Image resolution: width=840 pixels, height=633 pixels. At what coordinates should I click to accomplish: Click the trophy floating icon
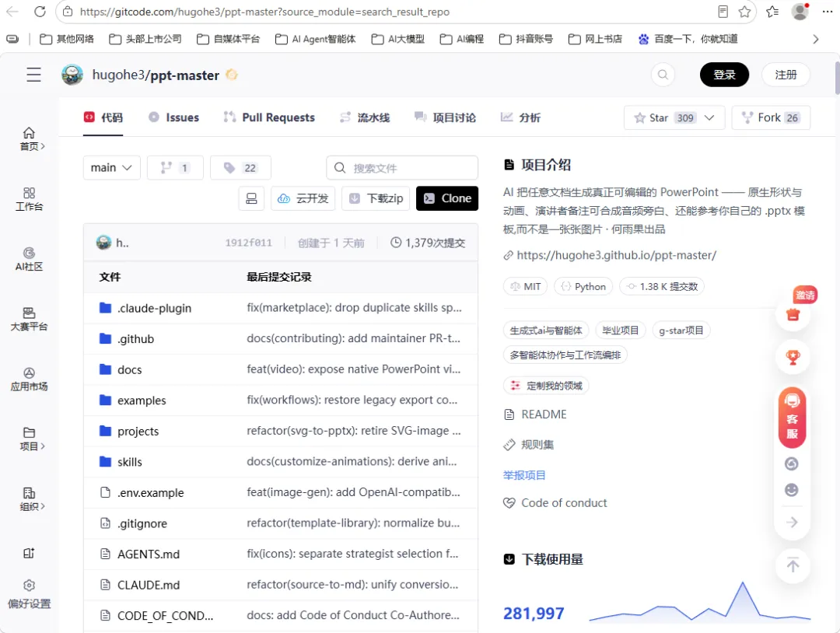[x=793, y=357]
